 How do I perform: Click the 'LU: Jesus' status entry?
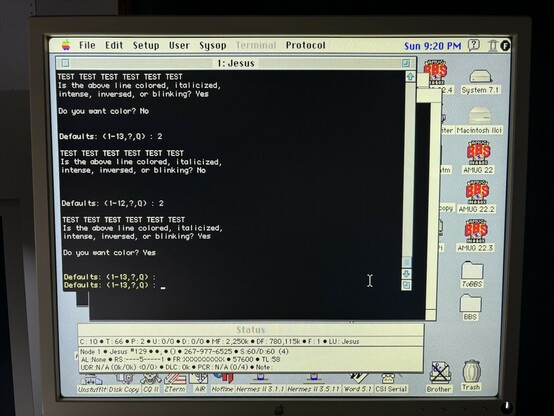(x=343, y=341)
